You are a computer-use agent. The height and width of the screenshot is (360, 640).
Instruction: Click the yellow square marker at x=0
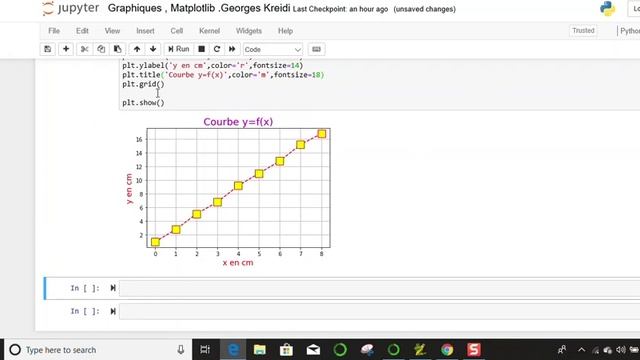[155, 242]
